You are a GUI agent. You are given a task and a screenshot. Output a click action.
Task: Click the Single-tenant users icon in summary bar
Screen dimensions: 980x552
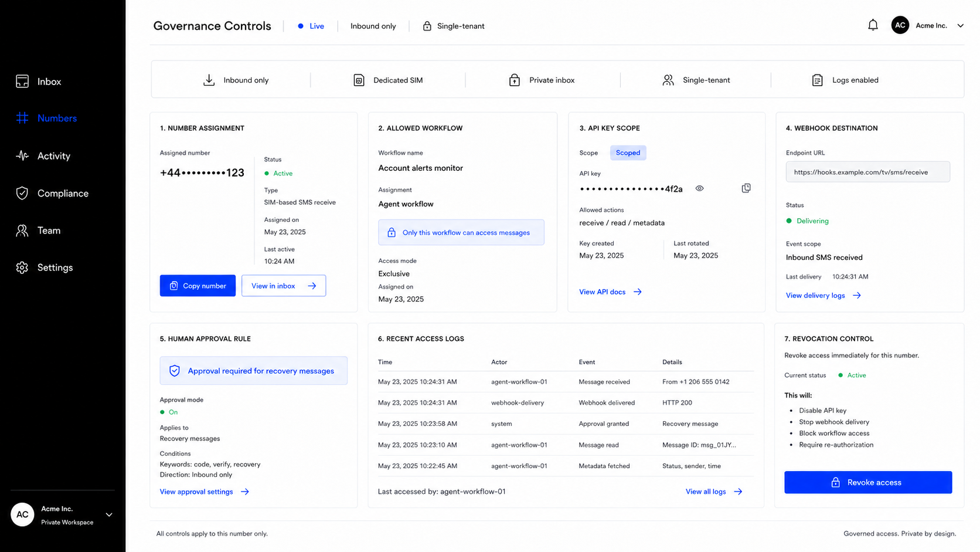click(x=668, y=80)
